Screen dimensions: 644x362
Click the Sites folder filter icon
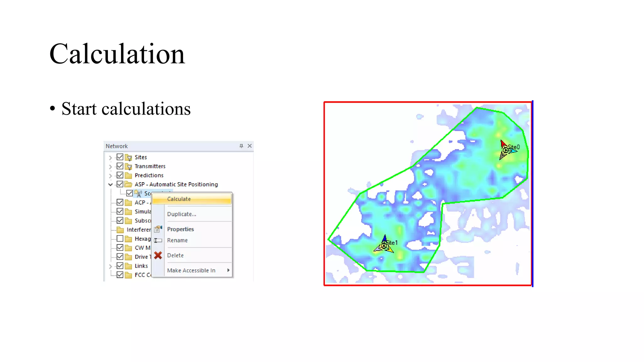click(x=128, y=157)
